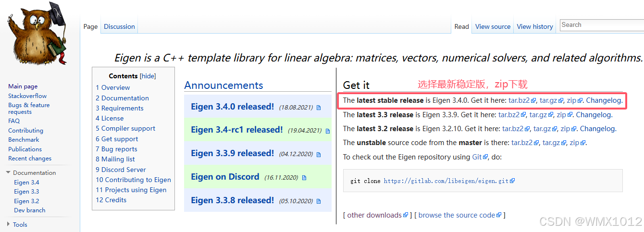
Task: Open the View history tab
Action: [x=535, y=26]
